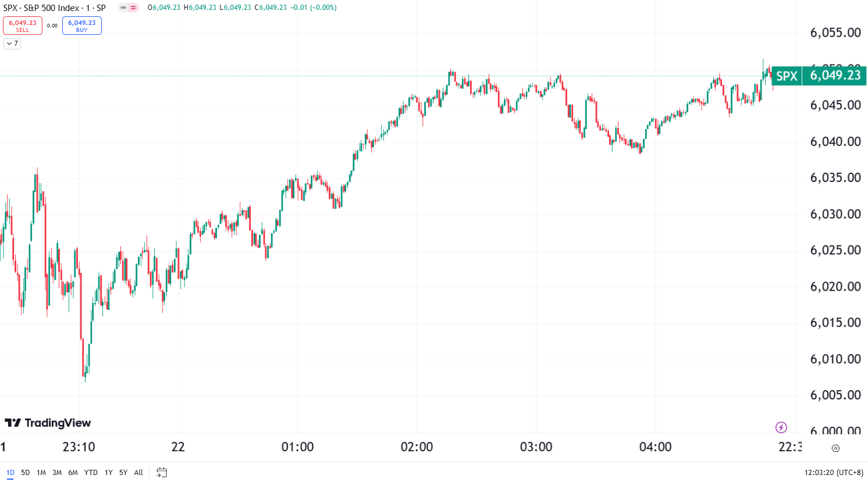Switch to the 5D timeframe
The image size is (868, 482).
[24, 473]
